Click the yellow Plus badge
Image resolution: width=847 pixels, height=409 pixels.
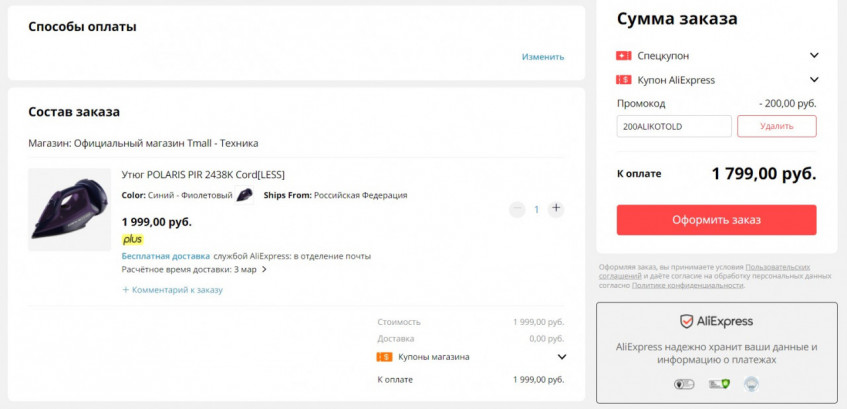coord(132,239)
